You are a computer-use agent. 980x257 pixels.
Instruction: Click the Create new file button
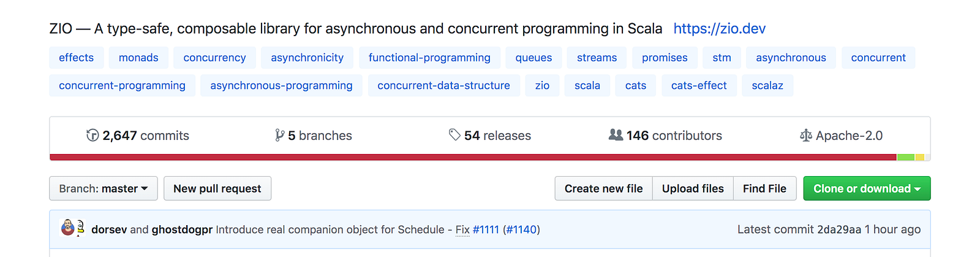pyautogui.click(x=603, y=189)
